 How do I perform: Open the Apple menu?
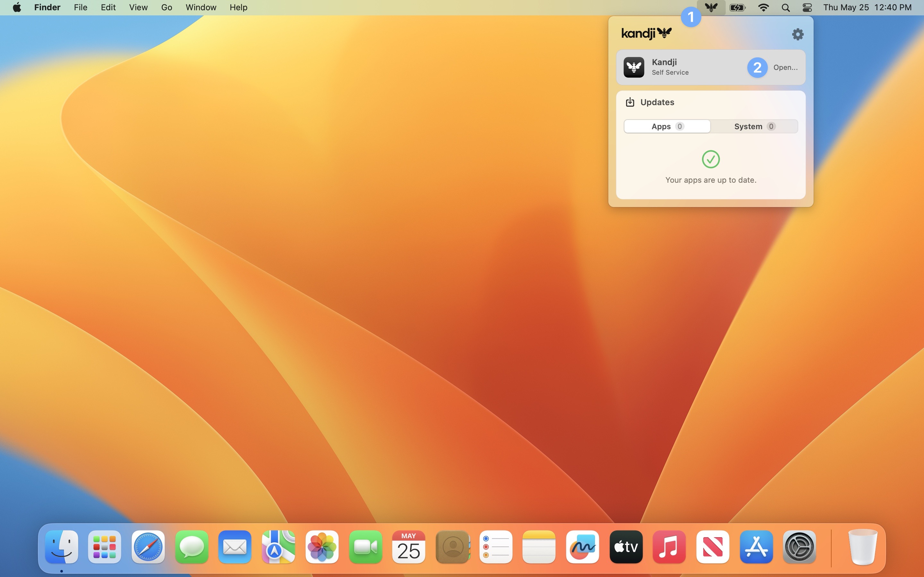click(x=17, y=7)
